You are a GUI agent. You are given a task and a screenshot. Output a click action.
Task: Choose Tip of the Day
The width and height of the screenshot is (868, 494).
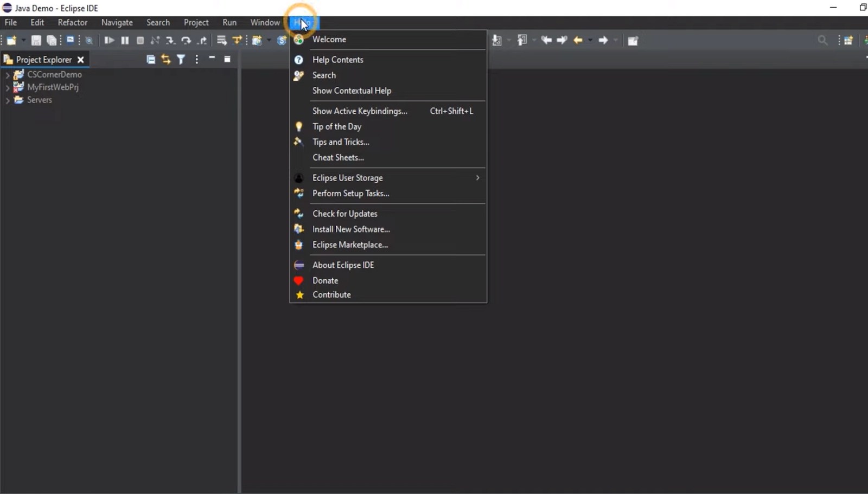(x=388, y=127)
